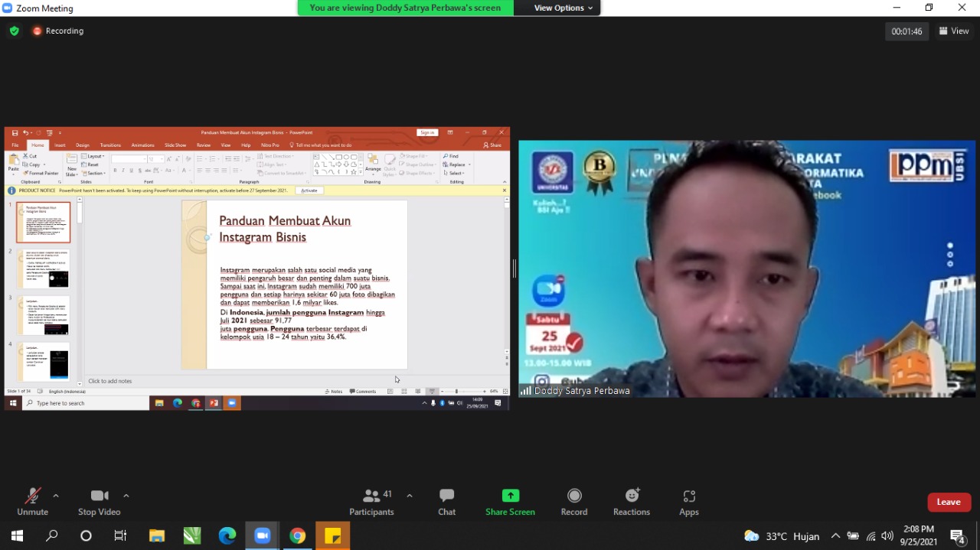
Task: Leave the meeting
Action: coord(949,502)
